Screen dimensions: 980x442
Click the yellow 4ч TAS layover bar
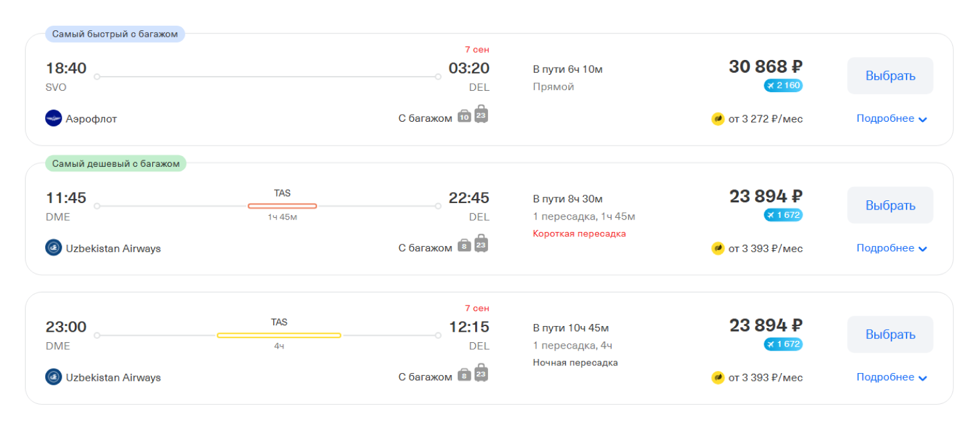point(279,335)
